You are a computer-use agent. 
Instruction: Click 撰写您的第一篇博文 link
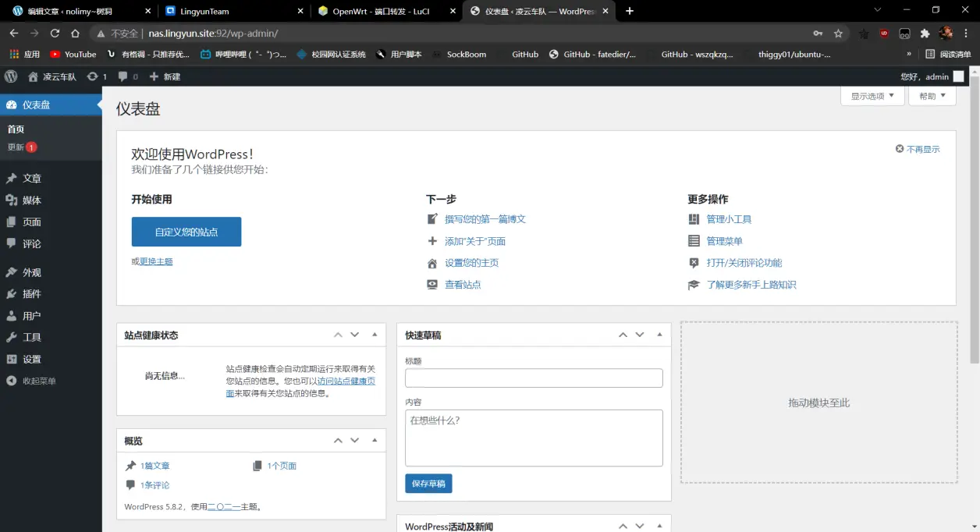pyautogui.click(x=485, y=219)
